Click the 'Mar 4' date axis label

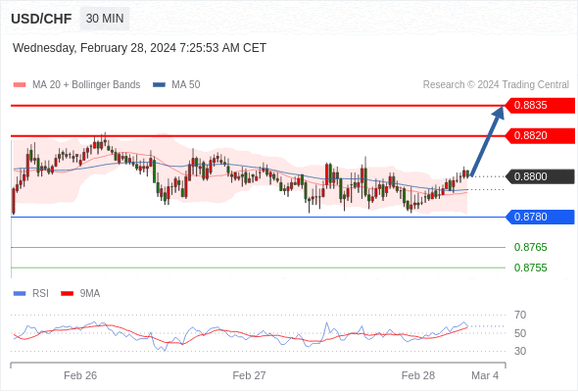pyautogui.click(x=485, y=375)
